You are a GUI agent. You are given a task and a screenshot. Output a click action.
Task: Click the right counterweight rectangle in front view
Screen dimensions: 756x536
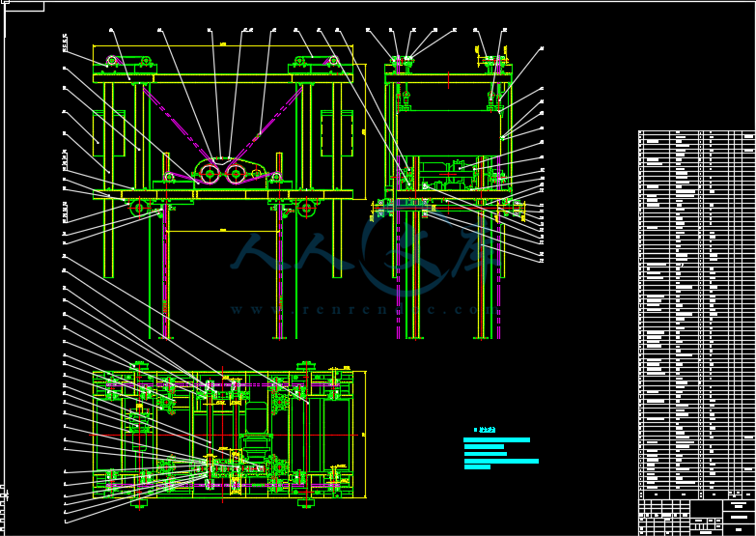click(x=337, y=133)
